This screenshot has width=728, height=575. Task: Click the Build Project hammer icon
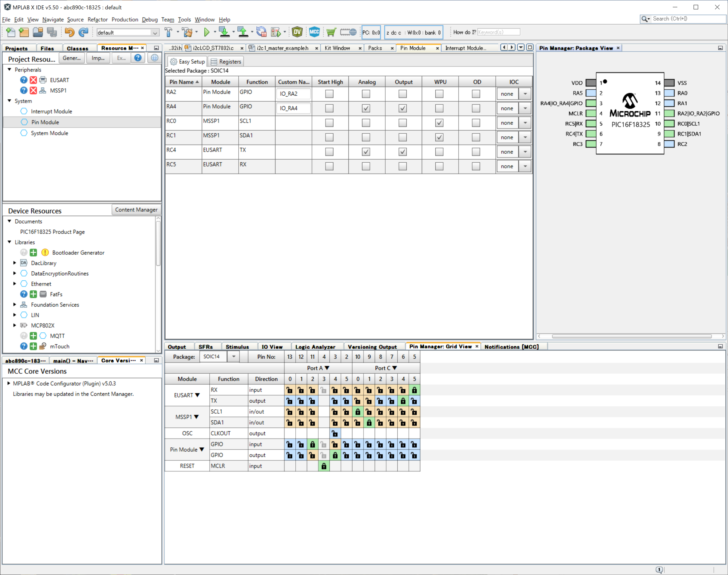tap(169, 32)
